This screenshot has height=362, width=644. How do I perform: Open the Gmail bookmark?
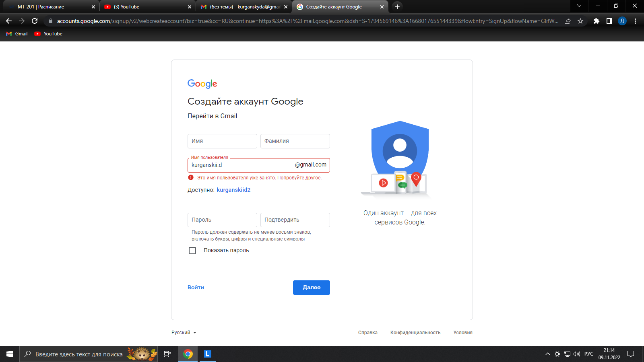tap(17, 34)
